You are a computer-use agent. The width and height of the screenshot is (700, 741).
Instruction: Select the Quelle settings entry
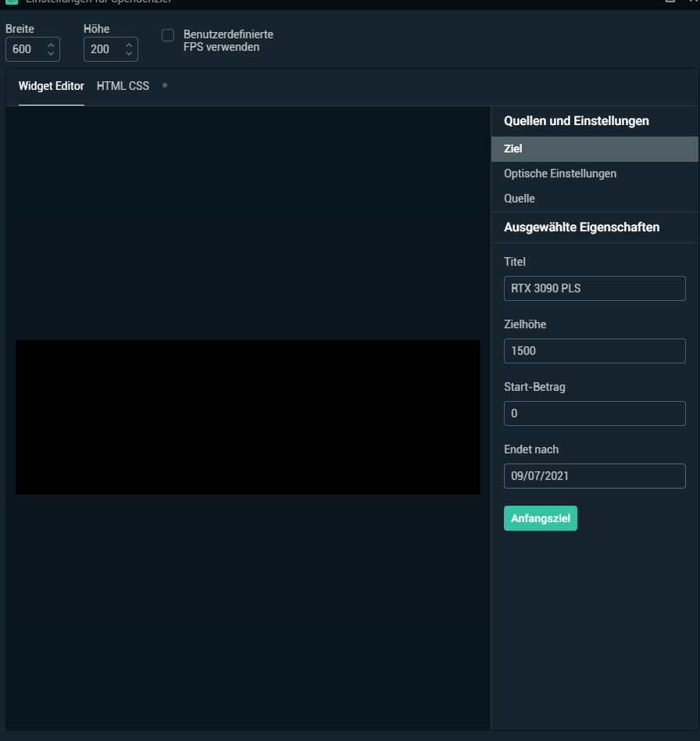pos(520,199)
